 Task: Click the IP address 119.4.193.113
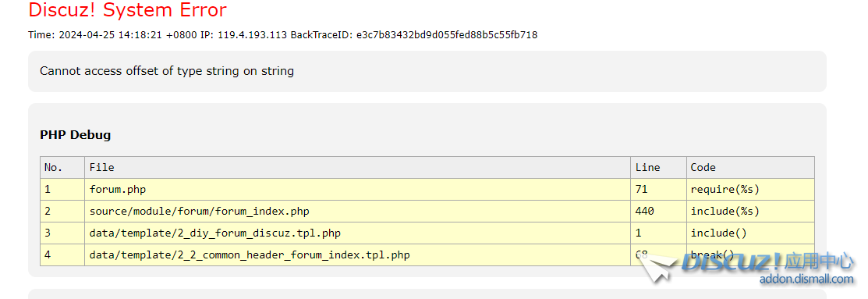pos(252,35)
